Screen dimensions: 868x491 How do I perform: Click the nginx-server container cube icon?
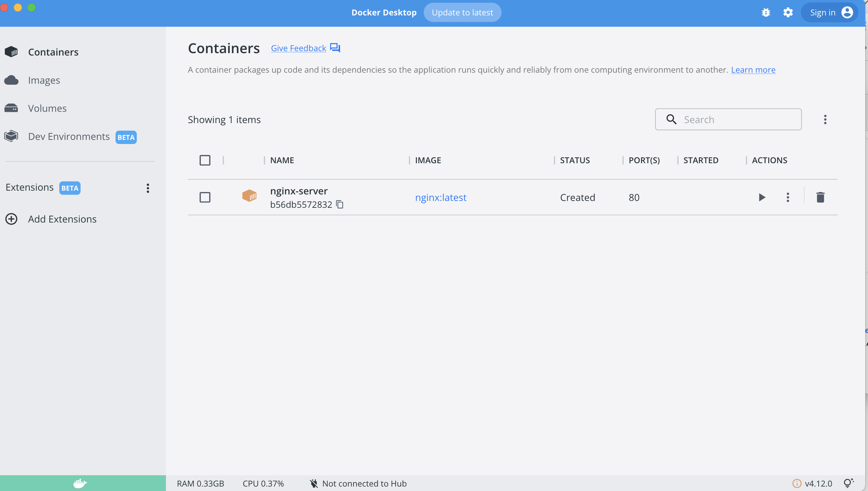tap(249, 196)
